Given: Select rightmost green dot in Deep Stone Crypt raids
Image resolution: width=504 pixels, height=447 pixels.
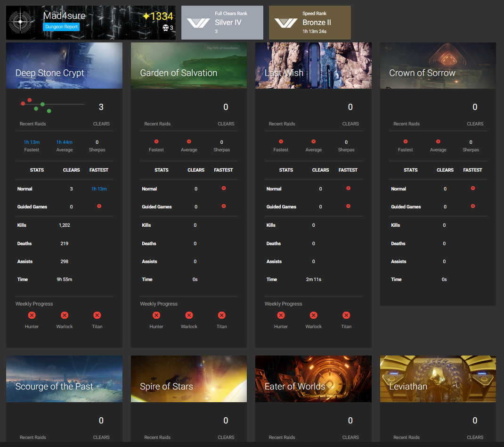Looking at the screenshot, I should click(49, 111).
